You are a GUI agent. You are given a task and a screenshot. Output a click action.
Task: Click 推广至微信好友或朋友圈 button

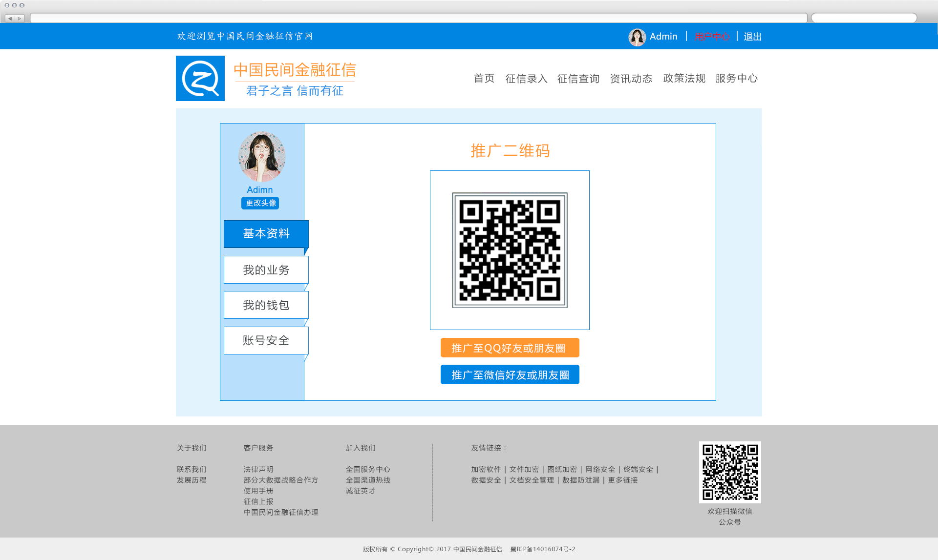pyautogui.click(x=510, y=374)
